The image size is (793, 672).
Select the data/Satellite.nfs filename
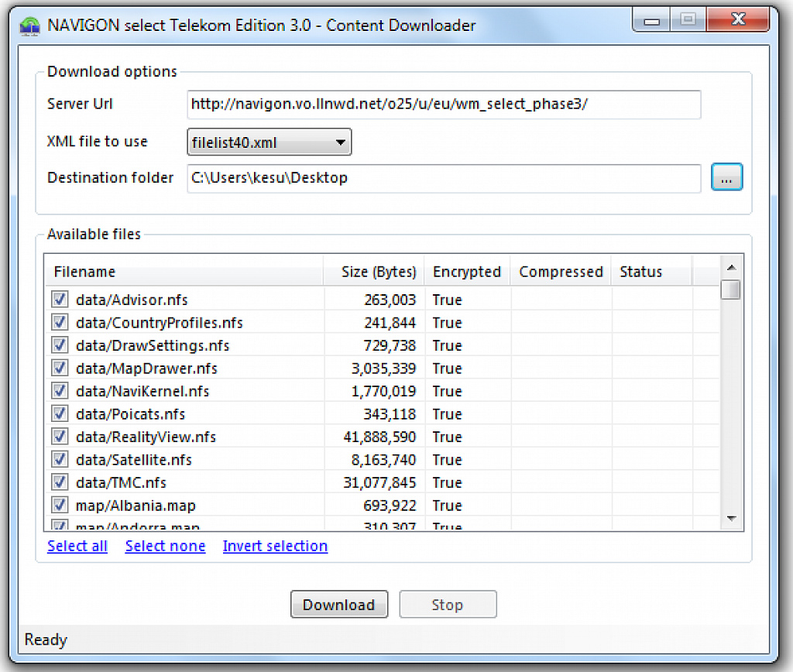click(133, 460)
